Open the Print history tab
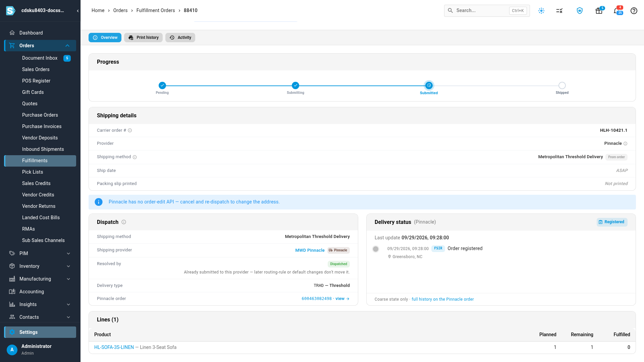 click(143, 38)
